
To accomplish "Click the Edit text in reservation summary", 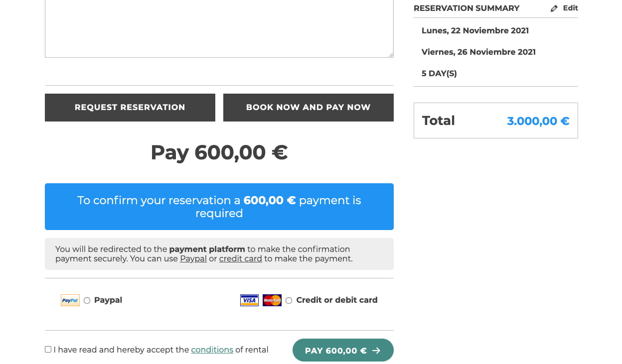I will click(x=571, y=8).
